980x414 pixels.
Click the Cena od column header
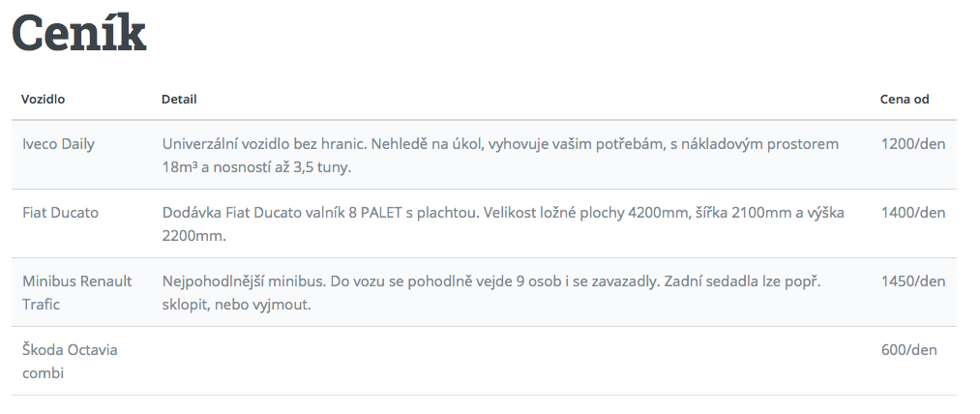tap(905, 99)
